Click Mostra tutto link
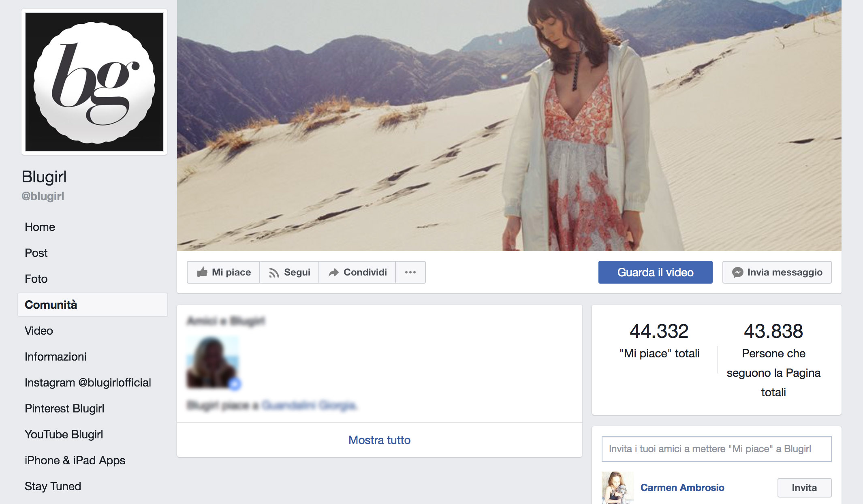 coord(379,440)
